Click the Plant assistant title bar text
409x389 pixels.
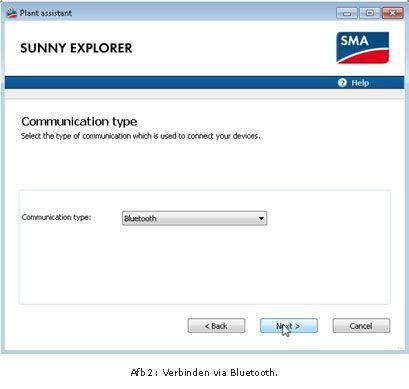point(46,13)
